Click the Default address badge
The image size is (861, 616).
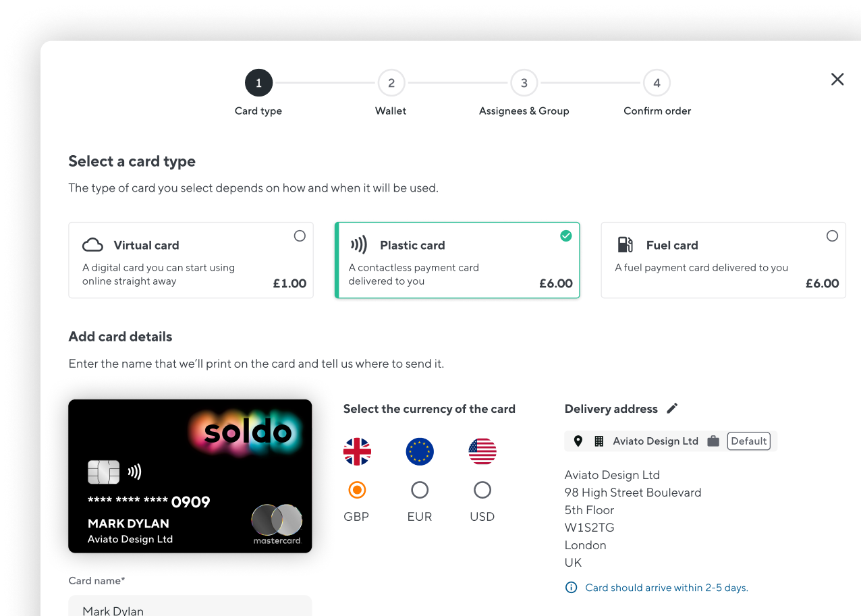pos(749,441)
